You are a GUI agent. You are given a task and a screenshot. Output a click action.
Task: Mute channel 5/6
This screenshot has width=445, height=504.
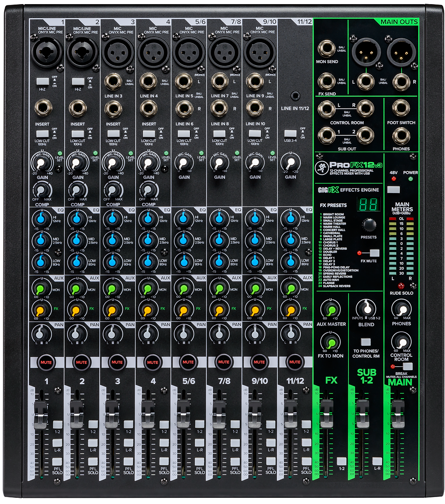tap(188, 362)
